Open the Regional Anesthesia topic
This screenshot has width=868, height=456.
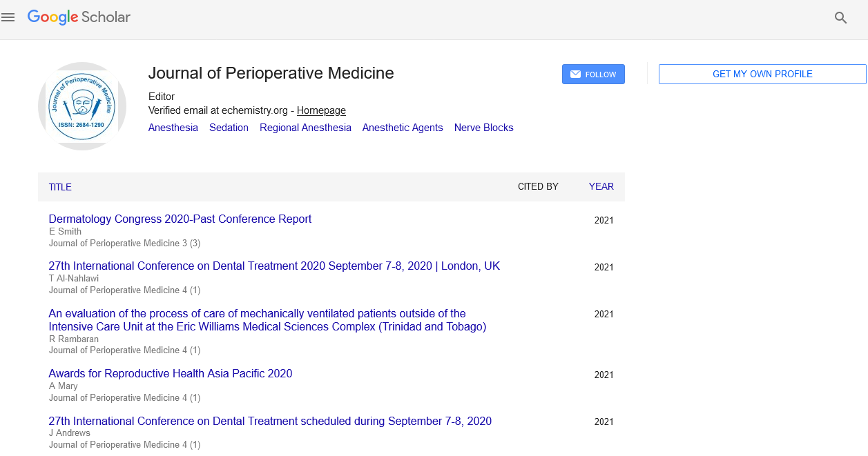[305, 128]
